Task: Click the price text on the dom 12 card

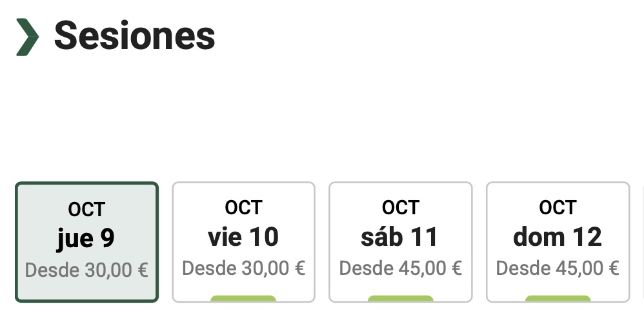Action: (558, 267)
